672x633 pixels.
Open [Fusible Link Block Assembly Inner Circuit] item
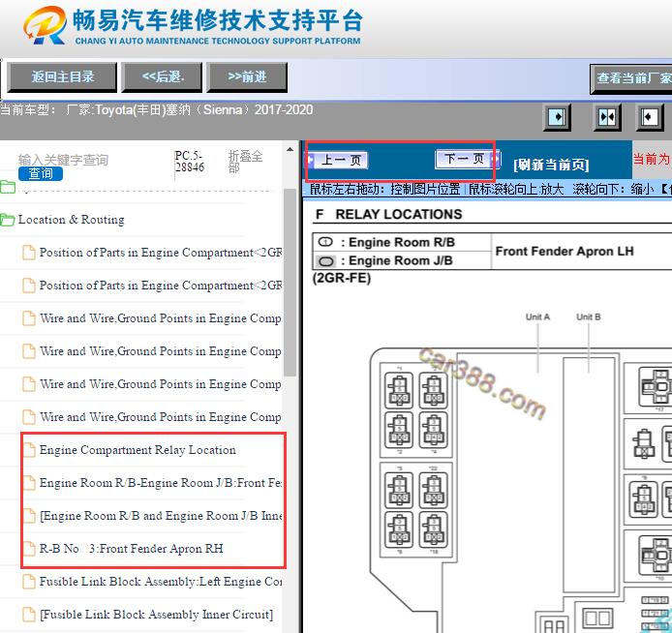(156, 615)
